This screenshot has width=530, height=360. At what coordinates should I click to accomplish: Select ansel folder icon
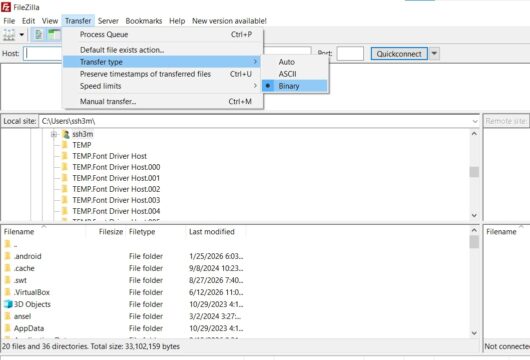point(8,316)
